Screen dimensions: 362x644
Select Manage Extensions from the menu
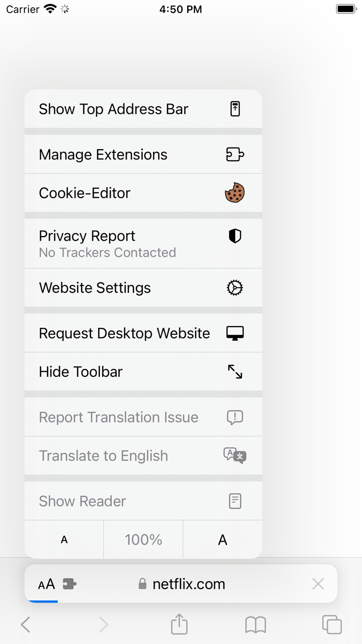tap(143, 154)
